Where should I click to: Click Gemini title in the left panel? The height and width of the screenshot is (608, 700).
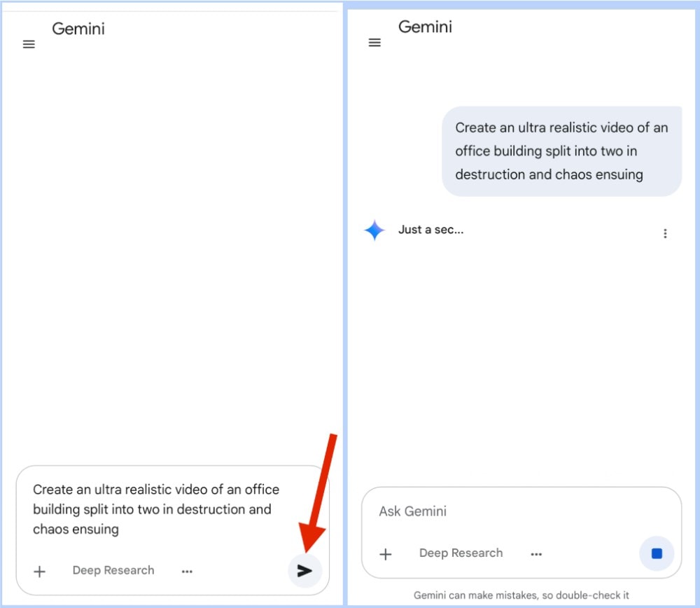(78, 29)
